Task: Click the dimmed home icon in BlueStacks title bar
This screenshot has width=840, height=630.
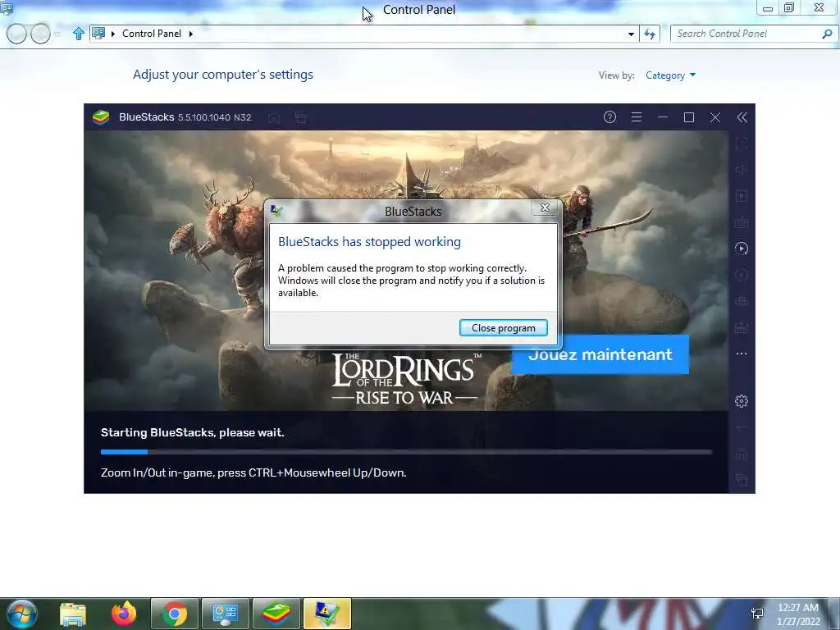Action: (x=274, y=117)
